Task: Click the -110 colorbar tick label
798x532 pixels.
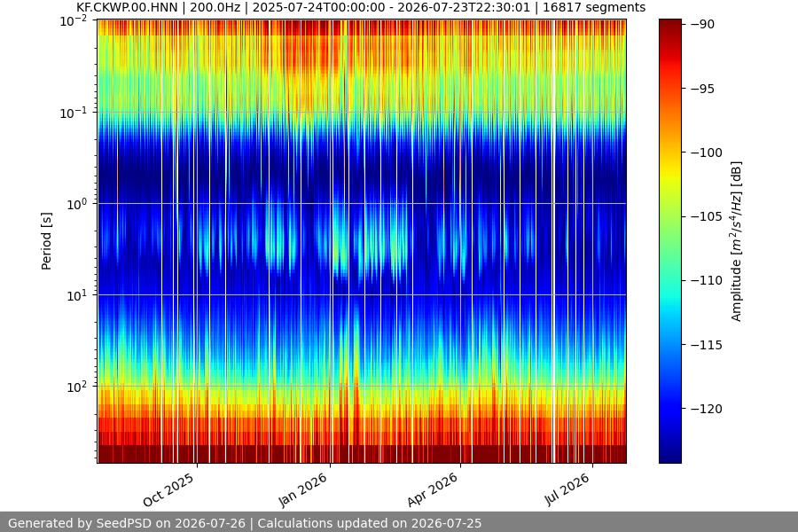Action: pos(707,280)
